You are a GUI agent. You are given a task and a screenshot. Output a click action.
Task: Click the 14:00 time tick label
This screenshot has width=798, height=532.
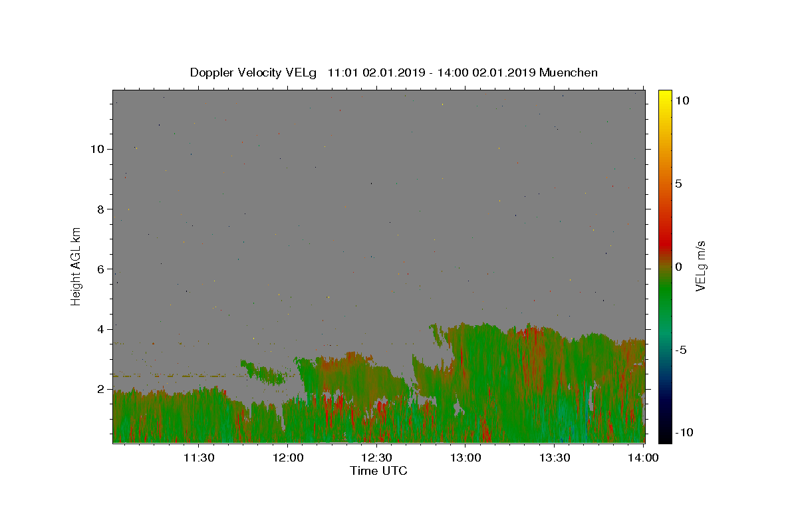tap(643, 458)
